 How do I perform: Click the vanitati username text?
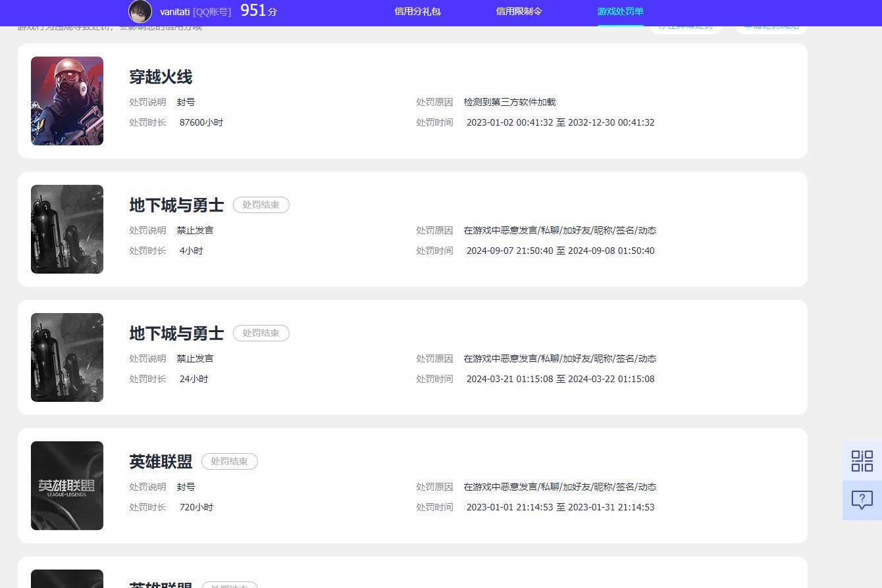(x=174, y=12)
